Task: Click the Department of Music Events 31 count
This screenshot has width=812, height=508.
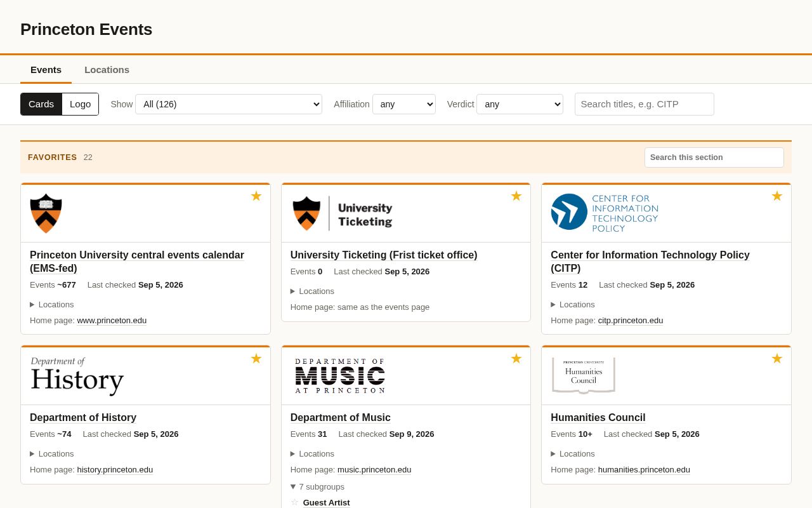Action: pos(309,434)
